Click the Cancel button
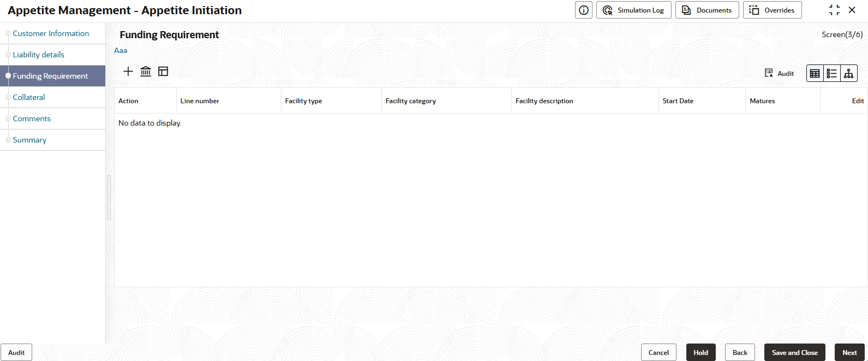This screenshot has width=868, height=361. click(659, 352)
